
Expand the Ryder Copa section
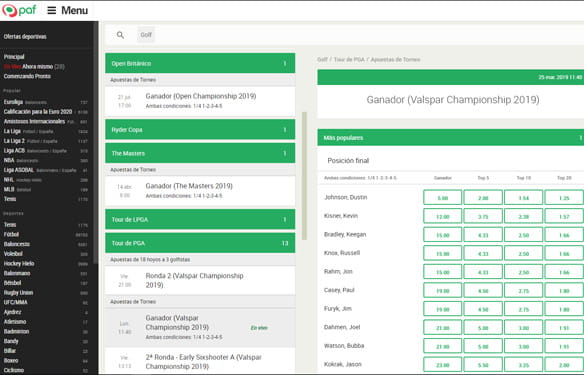(x=200, y=130)
